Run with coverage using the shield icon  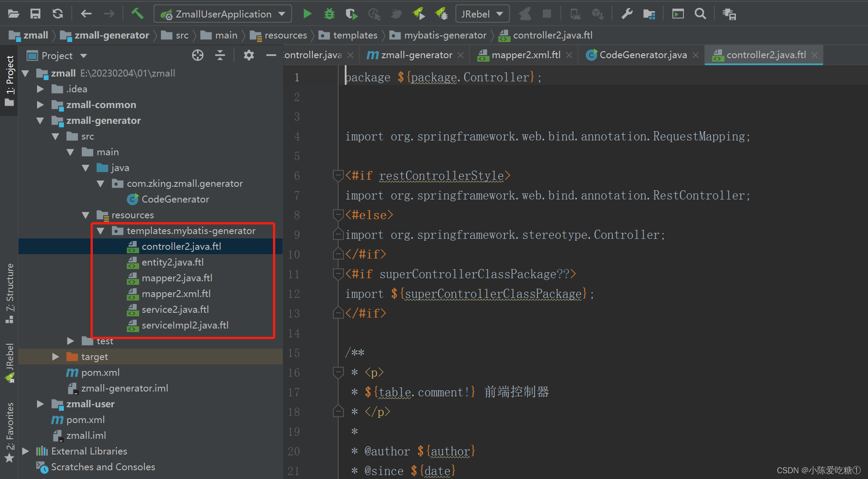(351, 14)
